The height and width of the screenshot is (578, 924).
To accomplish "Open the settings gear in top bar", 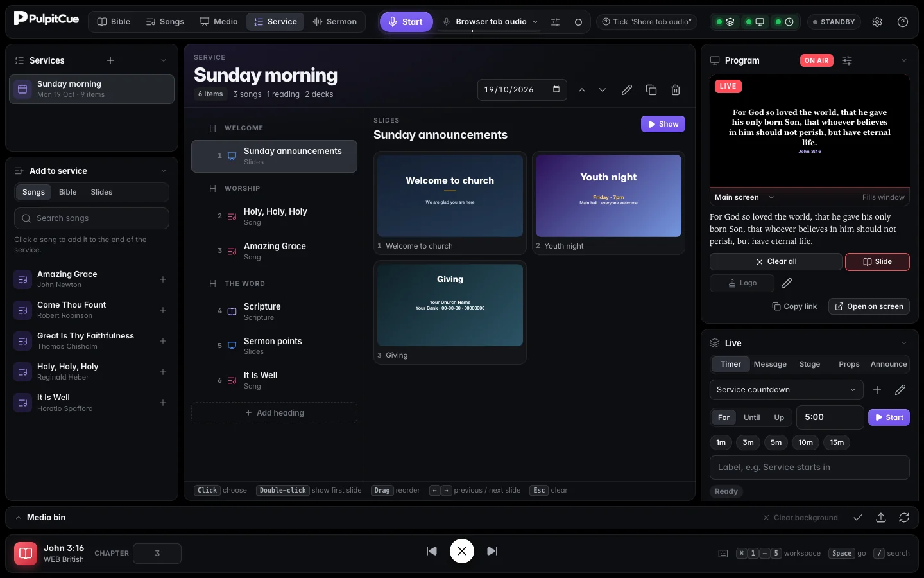I will [x=877, y=22].
